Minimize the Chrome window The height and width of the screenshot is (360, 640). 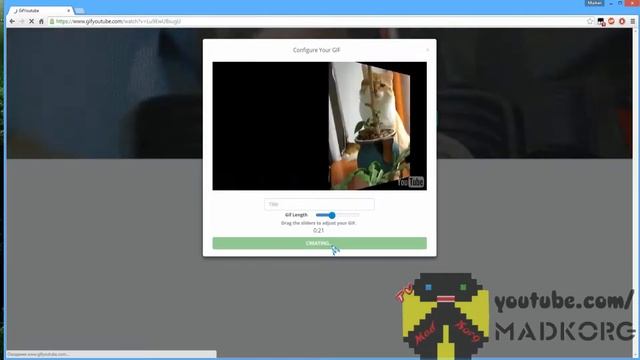[611, 3]
